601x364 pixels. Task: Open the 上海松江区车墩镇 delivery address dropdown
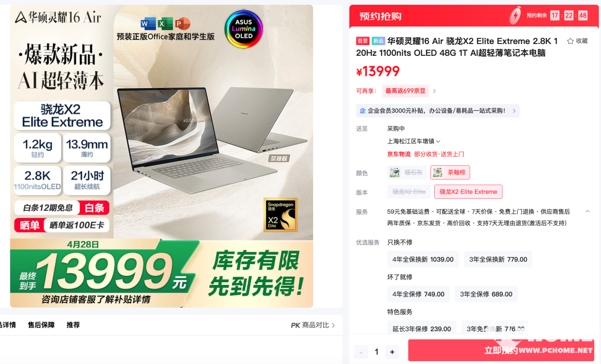(x=414, y=141)
